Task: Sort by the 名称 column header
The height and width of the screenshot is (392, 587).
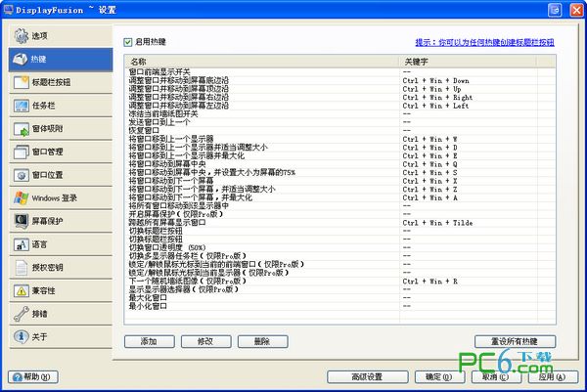Action: (261, 62)
